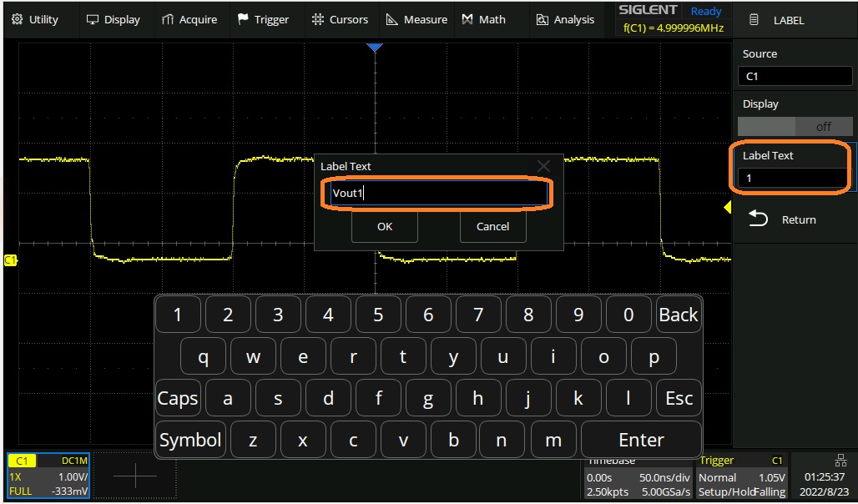Open the Trigger settings box
This screenshot has width=858, height=504.
[x=741, y=478]
